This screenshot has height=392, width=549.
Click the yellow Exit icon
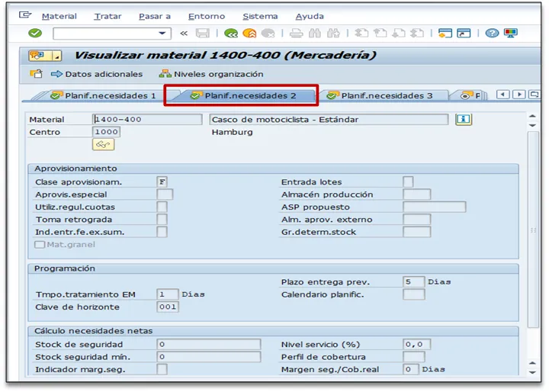point(249,33)
